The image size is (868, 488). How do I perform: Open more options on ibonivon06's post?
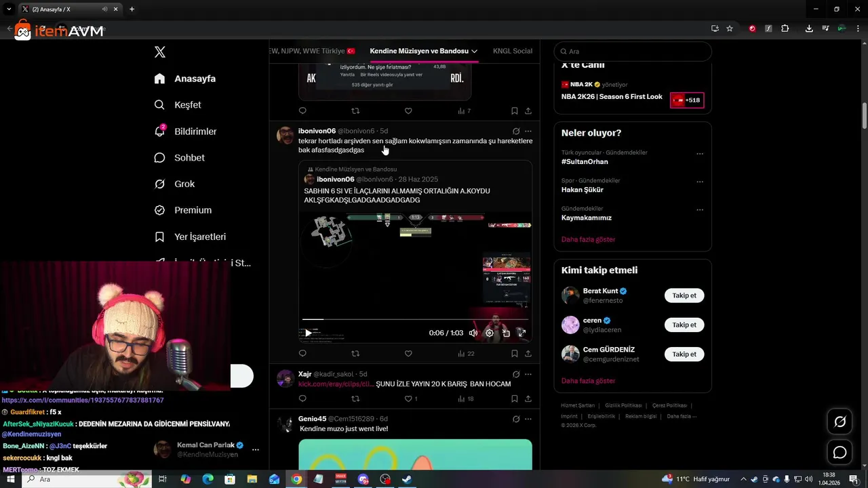tap(528, 131)
